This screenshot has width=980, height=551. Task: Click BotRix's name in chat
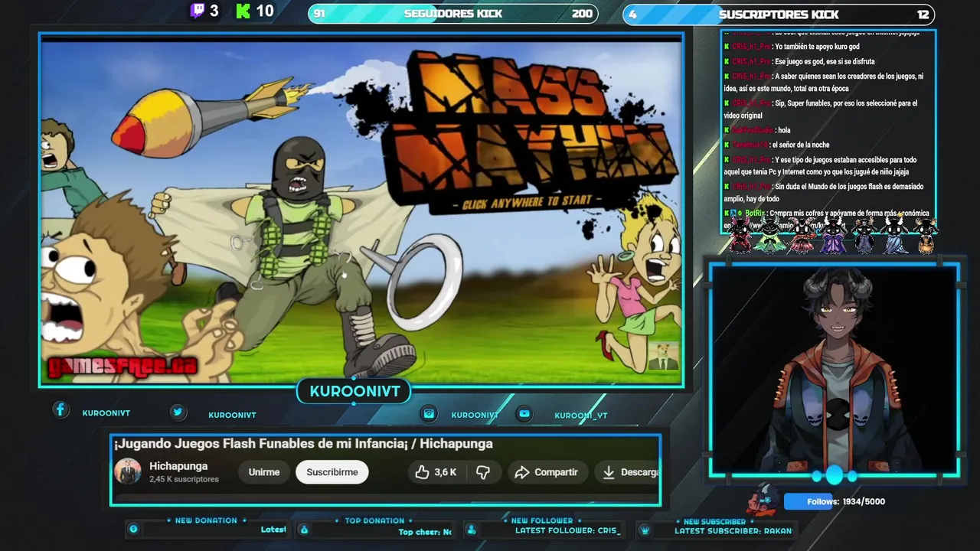click(x=755, y=213)
